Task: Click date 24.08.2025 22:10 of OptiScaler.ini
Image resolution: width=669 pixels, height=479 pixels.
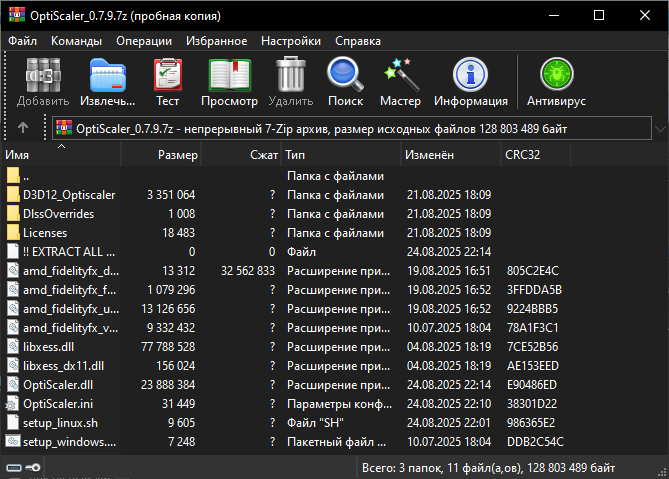Action: pyautogui.click(x=449, y=404)
